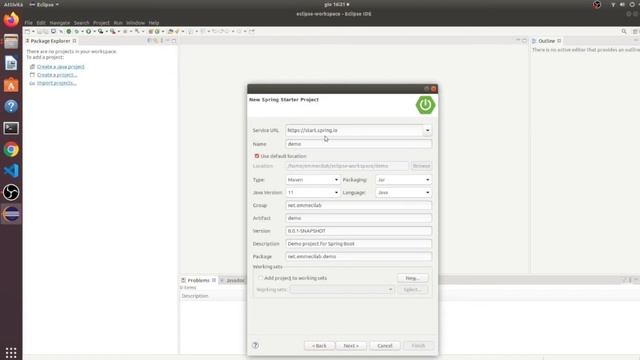Screen dimensions: 640x360
Task: Click the Boot Dashboard green toolbar icon
Action: [69, 31]
